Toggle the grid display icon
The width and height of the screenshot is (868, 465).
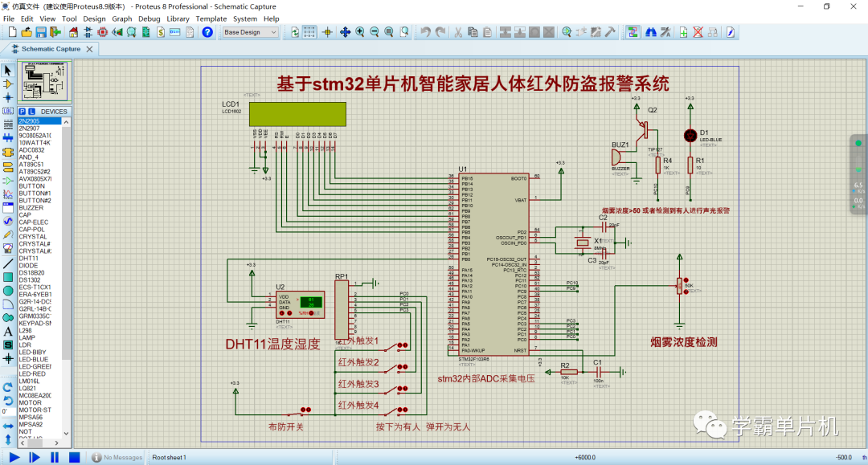point(309,32)
